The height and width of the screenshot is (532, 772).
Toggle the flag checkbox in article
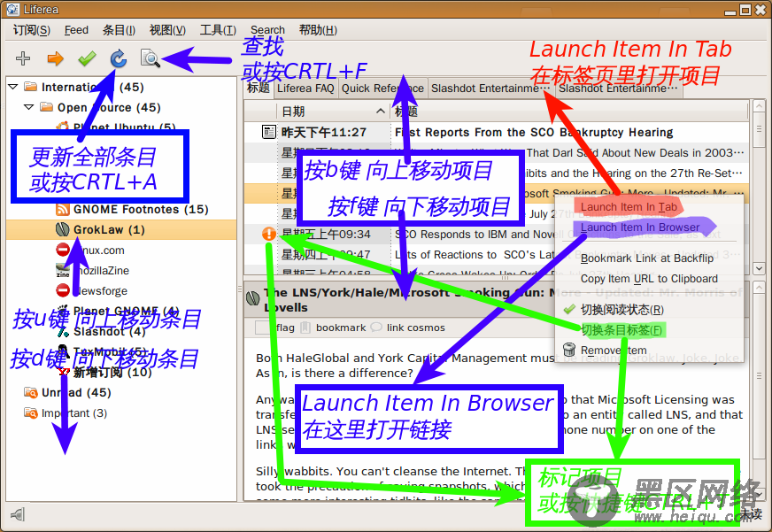262,328
